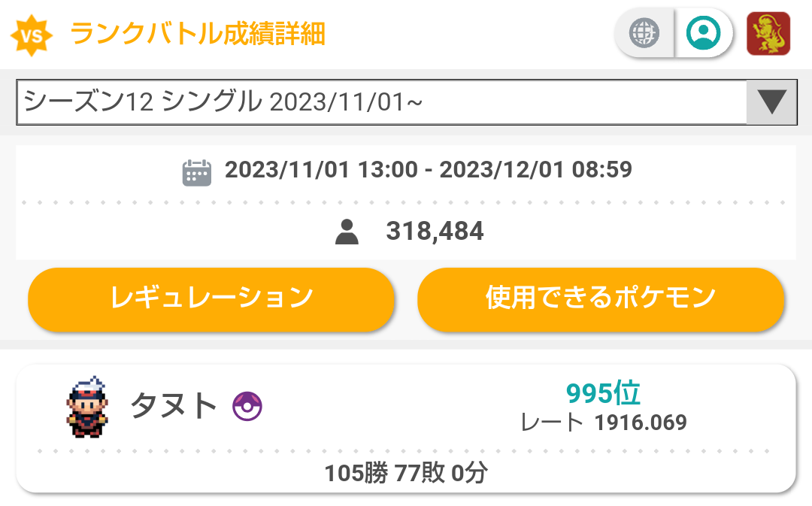
Task: Select the タヌト player result card
Action: coord(406,429)
